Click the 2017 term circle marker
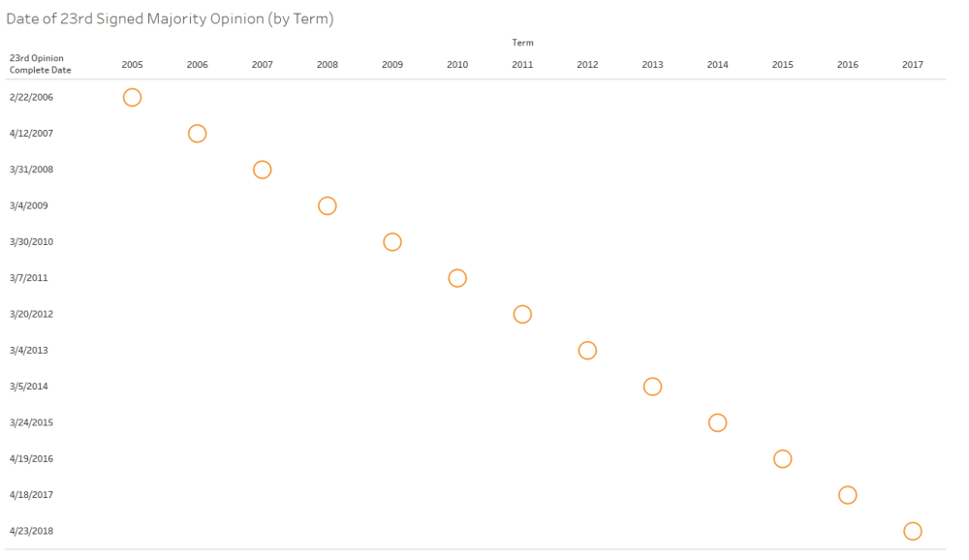The width and height of the screenshot is (969, 560). pyautogui.click(x=912, y=531)
